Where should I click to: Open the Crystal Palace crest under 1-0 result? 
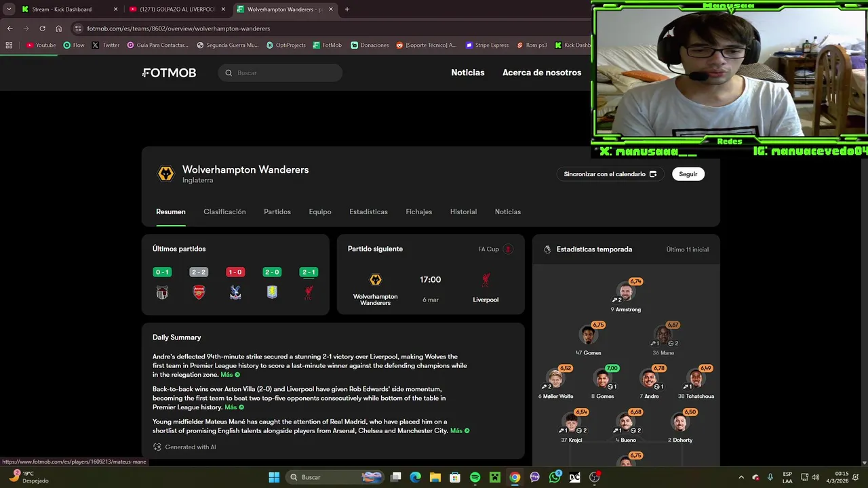235,292
